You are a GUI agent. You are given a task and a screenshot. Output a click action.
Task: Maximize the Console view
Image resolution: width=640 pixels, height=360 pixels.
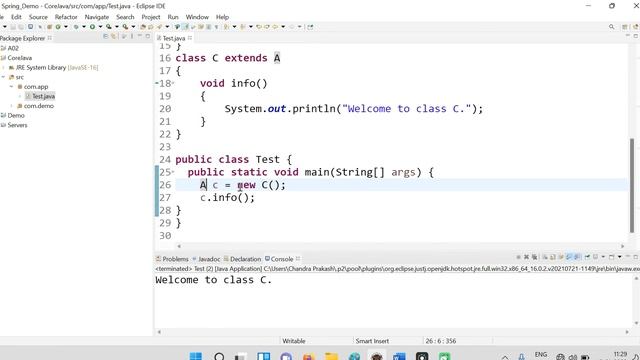(636, 257)
